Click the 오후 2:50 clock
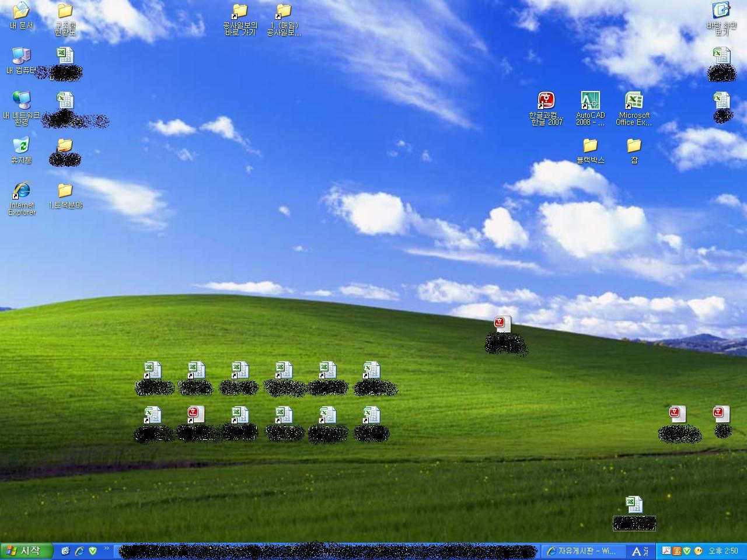 click(x=724, y=551)
